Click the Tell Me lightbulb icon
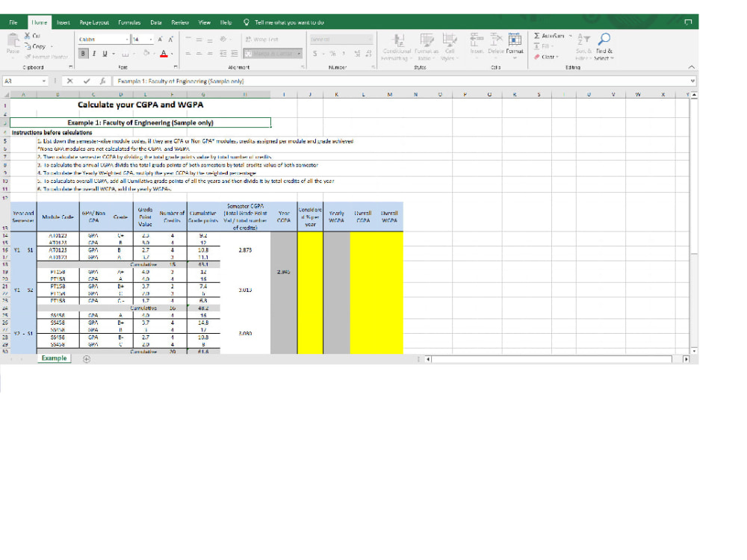 click(x=247, y=22)
